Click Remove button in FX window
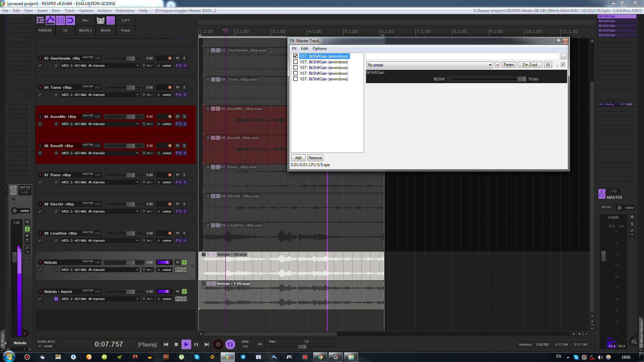This screenshot has height=362, width=644. (x=315, y=158)
